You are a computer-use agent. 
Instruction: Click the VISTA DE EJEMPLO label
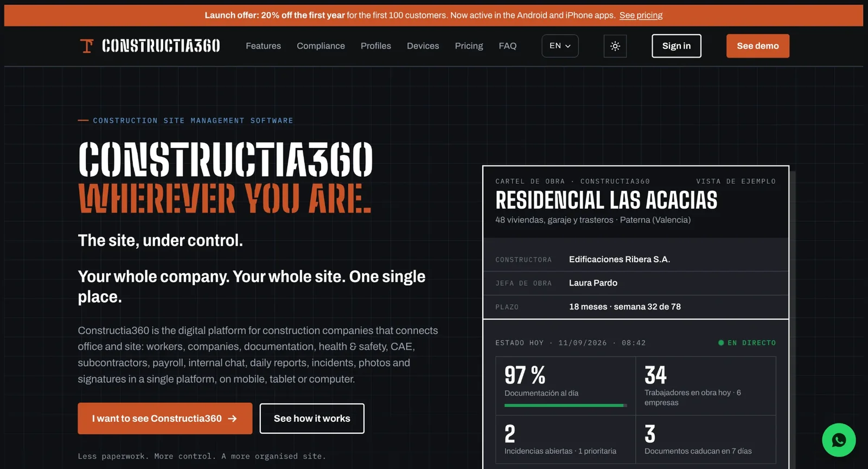tap(736, 181)
